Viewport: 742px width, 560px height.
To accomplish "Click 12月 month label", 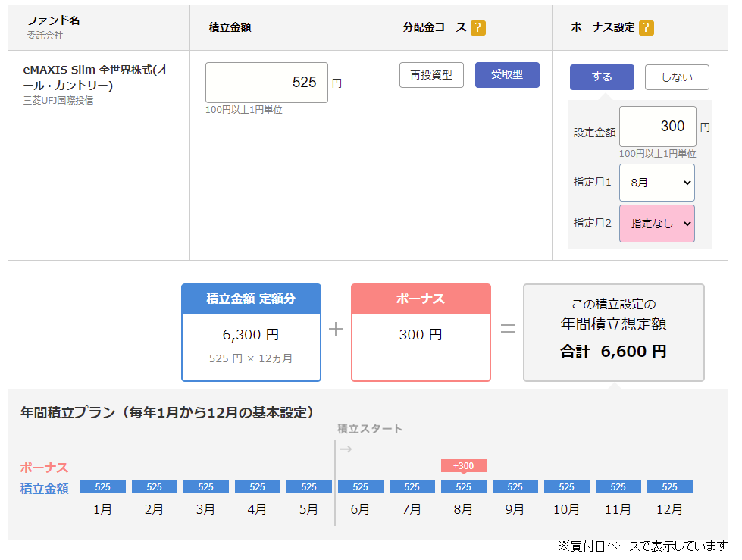I will click(x=669, y=509).
